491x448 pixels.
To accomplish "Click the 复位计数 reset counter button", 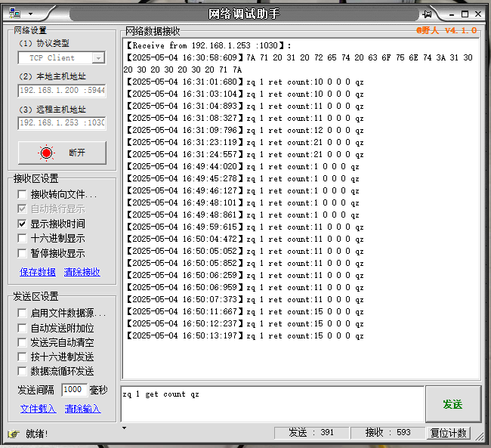I will pyautogui.click(x=449, y=433).
